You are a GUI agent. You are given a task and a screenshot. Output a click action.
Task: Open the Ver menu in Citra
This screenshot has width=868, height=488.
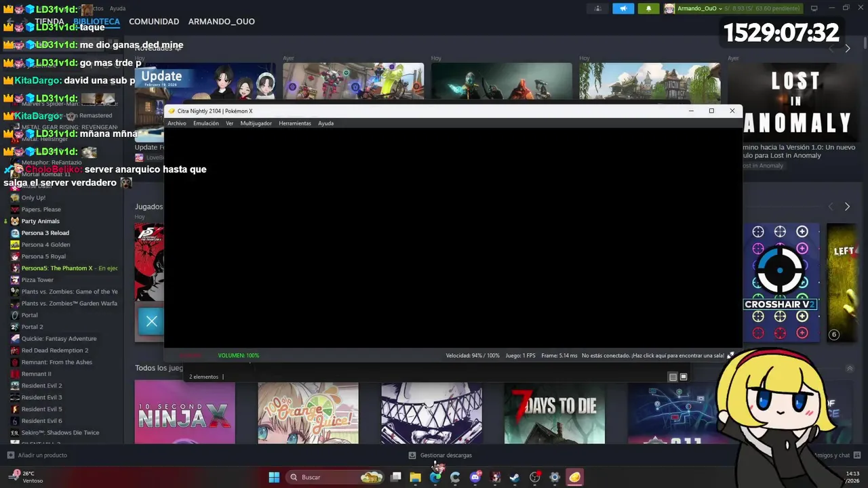click(230, 123)
